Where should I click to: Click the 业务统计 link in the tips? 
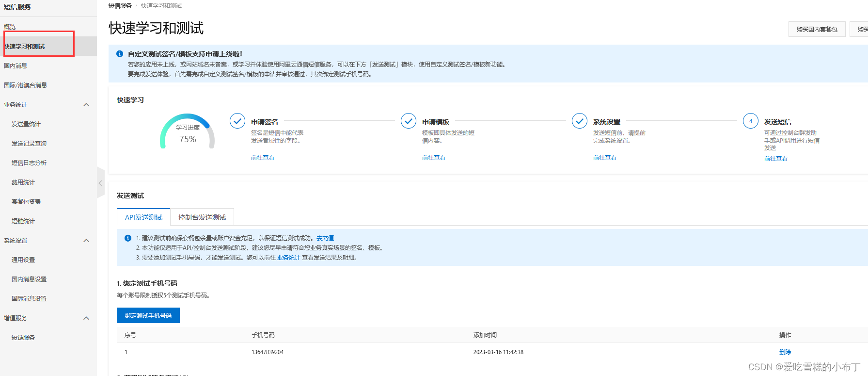[289, 258]
